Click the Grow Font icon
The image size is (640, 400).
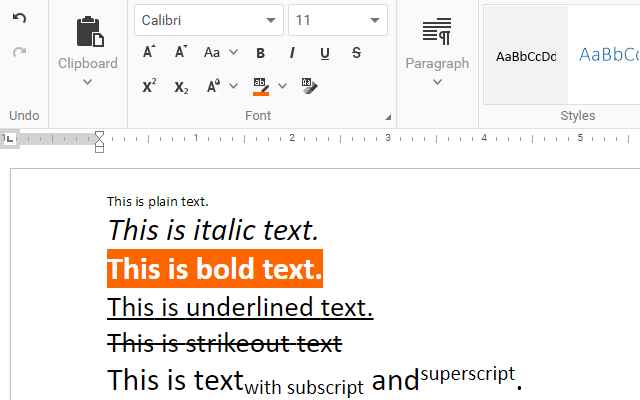click(149, 53)
